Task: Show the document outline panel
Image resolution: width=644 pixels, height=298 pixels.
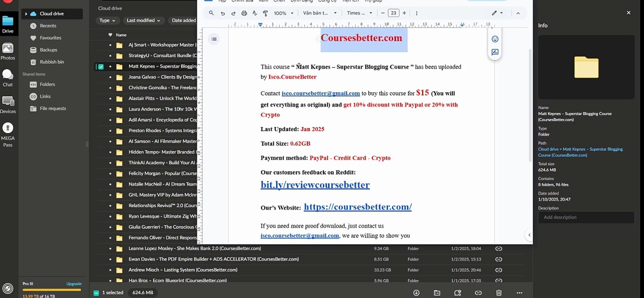Action: click(214, 39)
